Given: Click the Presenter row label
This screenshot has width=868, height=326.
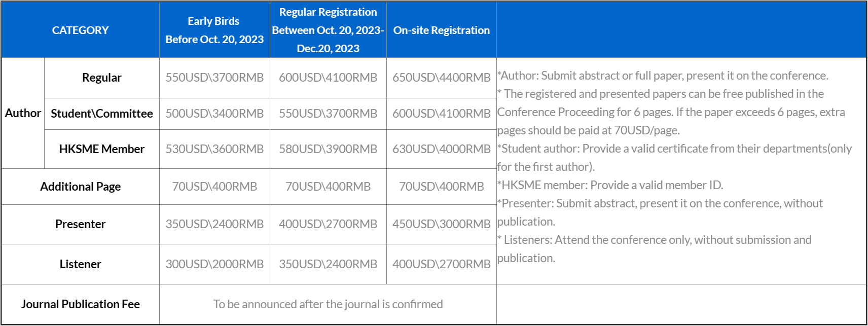Looking at the screenshot, I should point(80,224).
